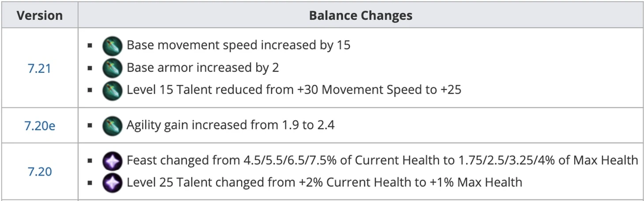Click hero icon beside Agility gain increased
This screenshot has height=201, width=644.
(x=112, y=125)
